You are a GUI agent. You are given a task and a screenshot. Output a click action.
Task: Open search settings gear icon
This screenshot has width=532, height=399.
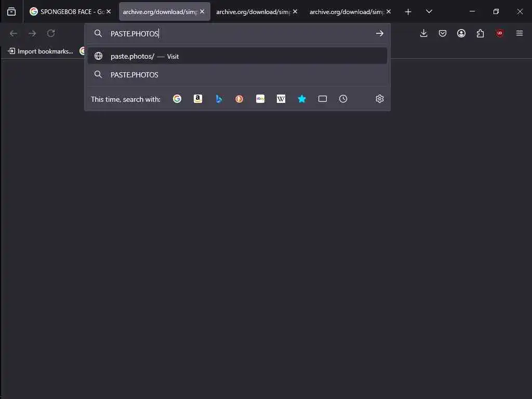[x=380, y=99]
